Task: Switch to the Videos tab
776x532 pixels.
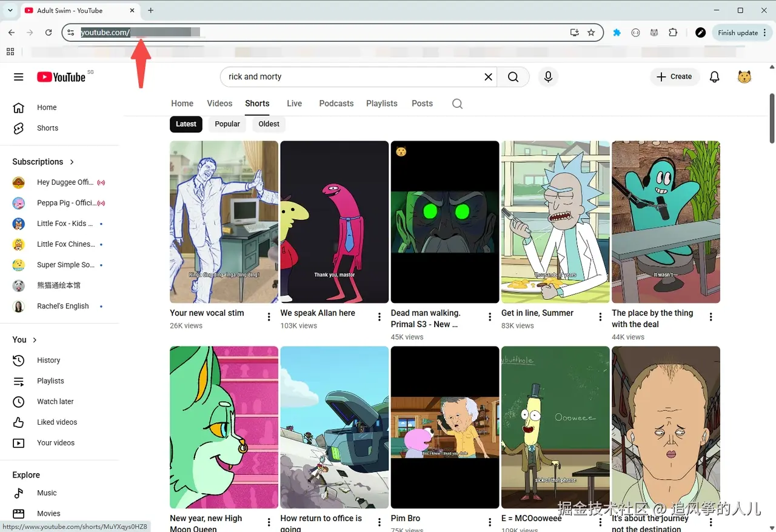Action: [219, 104]
